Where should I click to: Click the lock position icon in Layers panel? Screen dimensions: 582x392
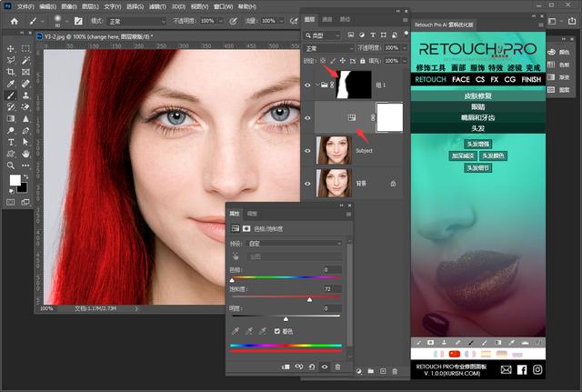342,61
